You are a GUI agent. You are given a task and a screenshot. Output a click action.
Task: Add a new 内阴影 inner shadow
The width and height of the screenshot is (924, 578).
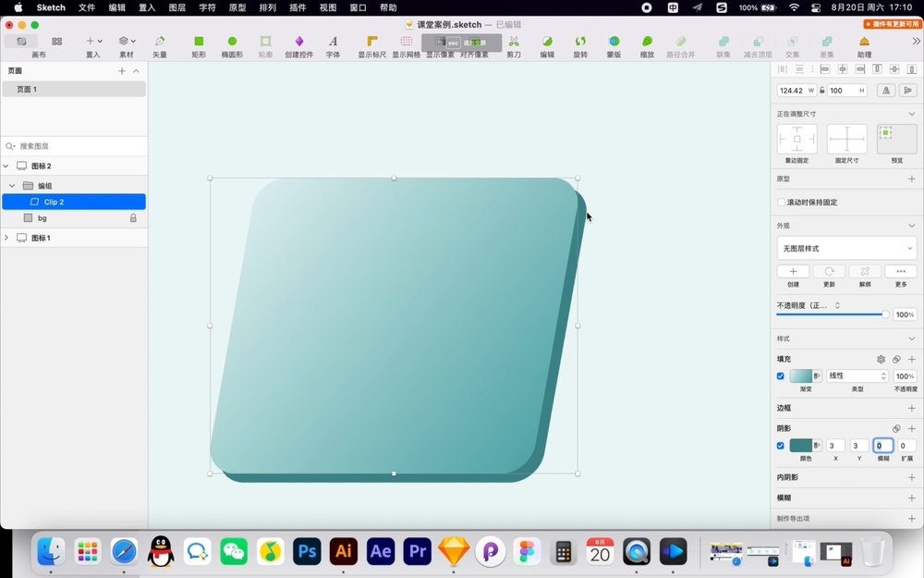[x=912, y=478]
